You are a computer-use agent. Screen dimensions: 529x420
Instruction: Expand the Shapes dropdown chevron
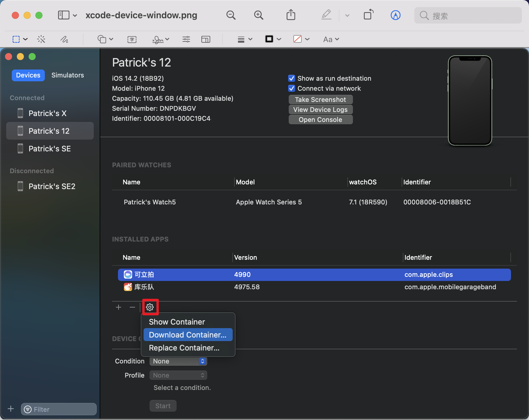(x=111, y=39)
